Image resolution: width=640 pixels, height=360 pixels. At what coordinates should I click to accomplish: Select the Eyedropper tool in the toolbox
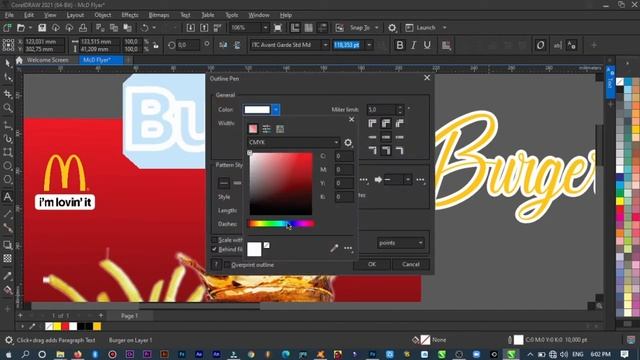click(7, 276)
